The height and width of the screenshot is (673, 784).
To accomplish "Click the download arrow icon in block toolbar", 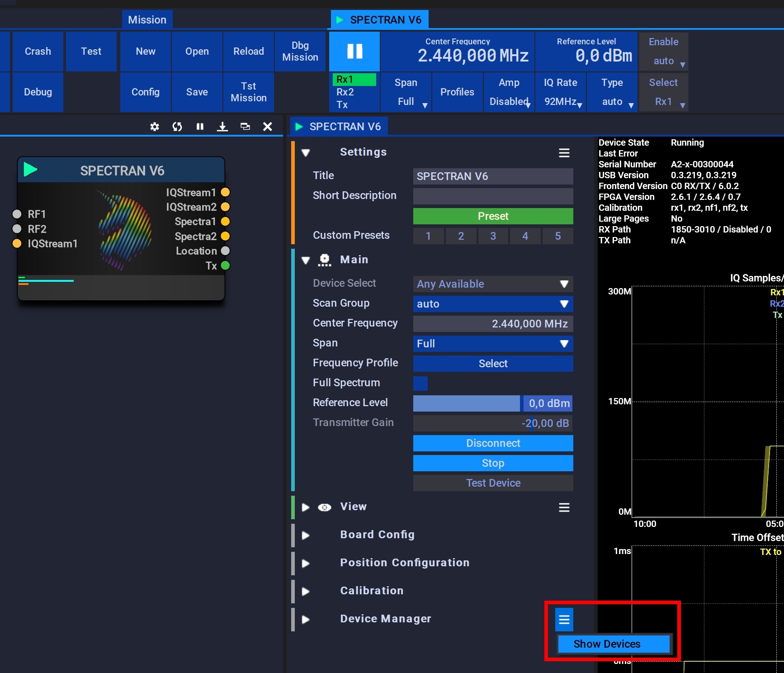I will coord(222,127).
